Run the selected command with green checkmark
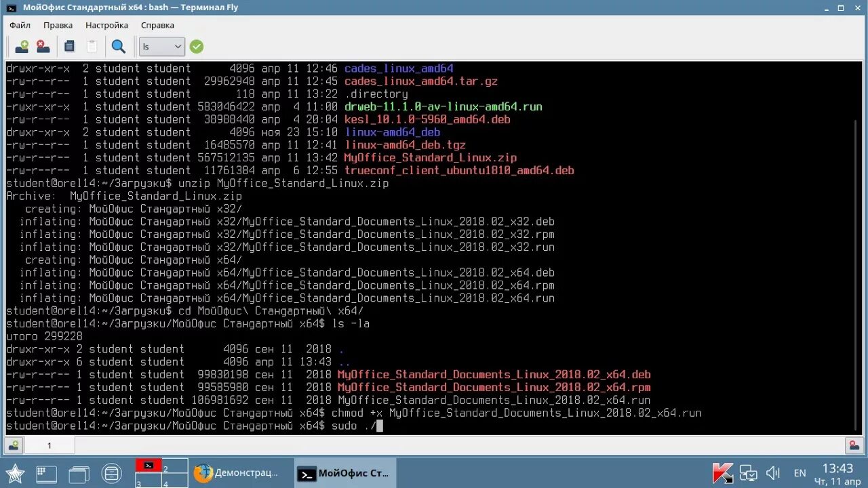This screenshot has height=488, width=868. pos(197,46)
